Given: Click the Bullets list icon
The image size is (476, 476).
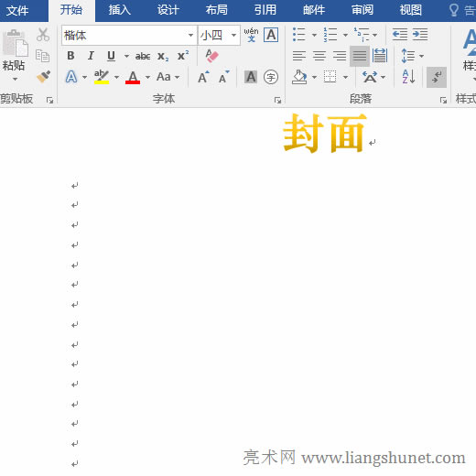Looking at the screenshot, I should tap(299, 35).
